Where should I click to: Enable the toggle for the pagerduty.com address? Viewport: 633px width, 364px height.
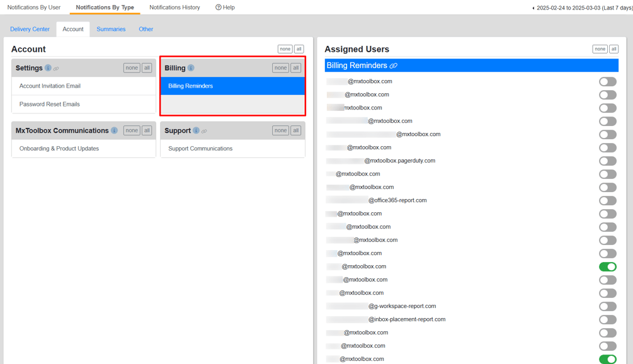coord(607,161)
